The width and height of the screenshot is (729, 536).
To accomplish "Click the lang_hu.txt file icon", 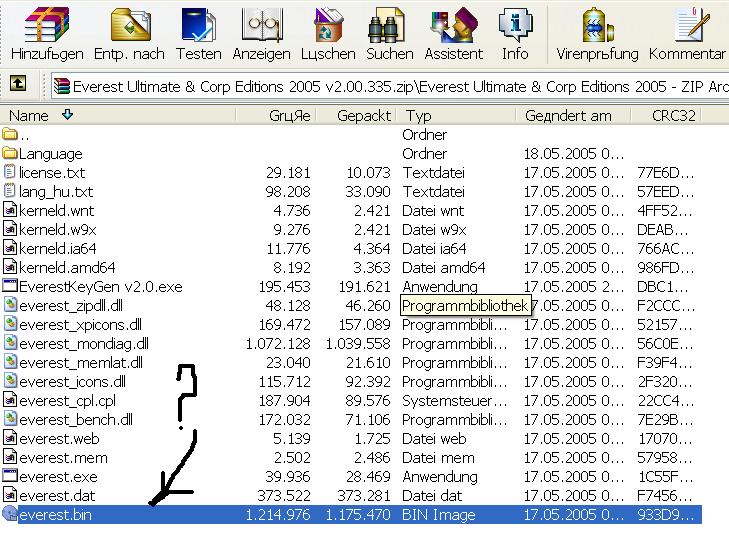I will [9, 191].
